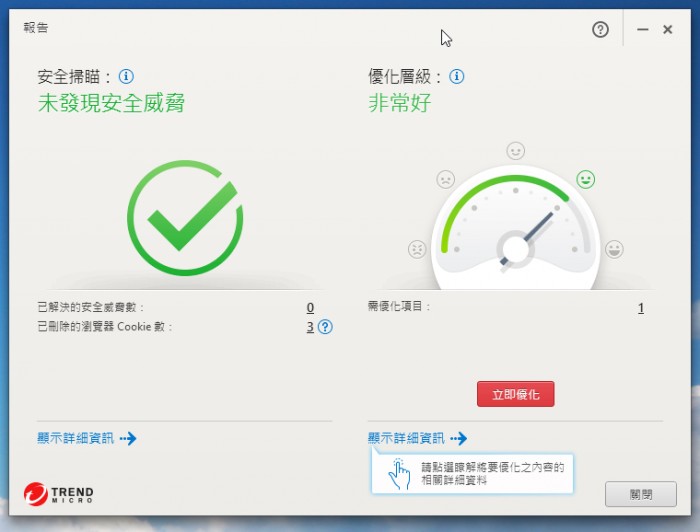Click the 非常好 status text
Screen dimensions: 700x532
[400, 103]
